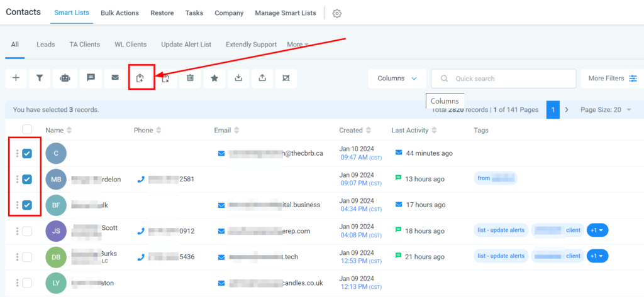
Task: Open the Manage Smart Lists tab
Action: (286, 13)
